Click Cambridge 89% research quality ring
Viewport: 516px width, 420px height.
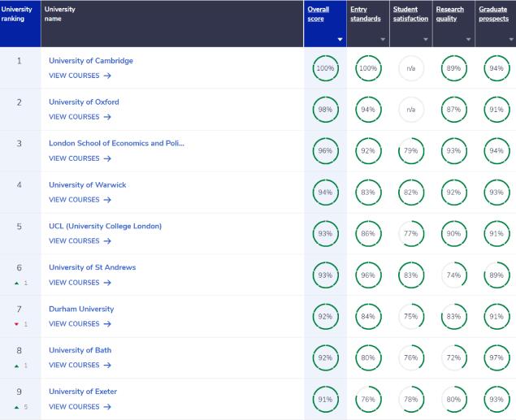tap(453, 68)
